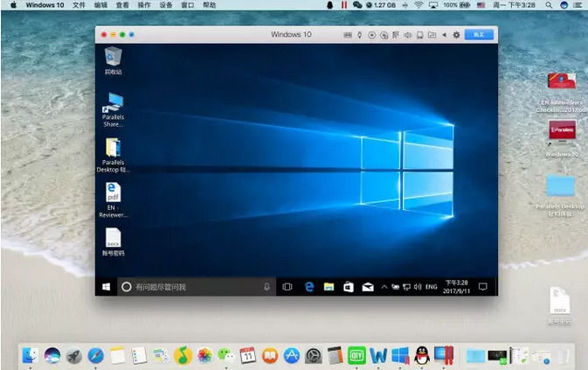The height and width of the screenshot is (370, 588).
Task: Select the Parallels Desktop folder on Windows desktop
Action: tap(113, 156)
